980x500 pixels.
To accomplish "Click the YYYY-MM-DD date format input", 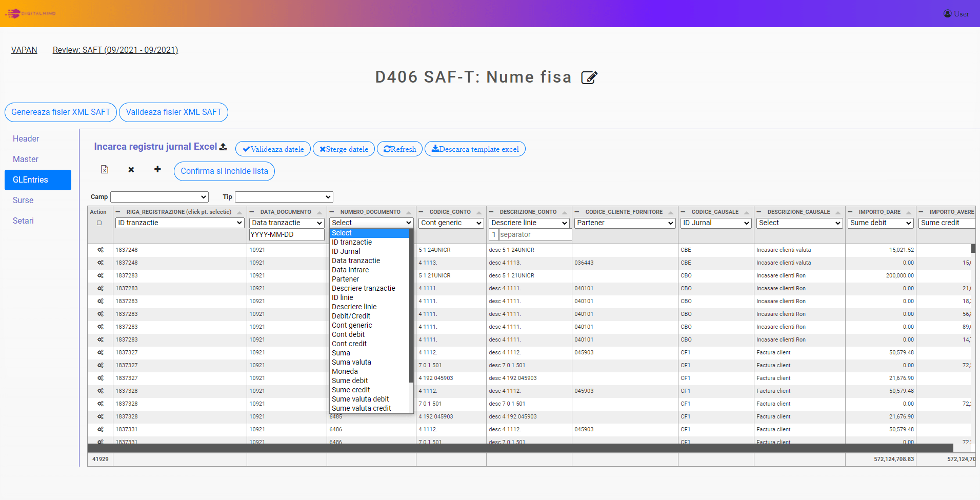I will tap(287, 235).
